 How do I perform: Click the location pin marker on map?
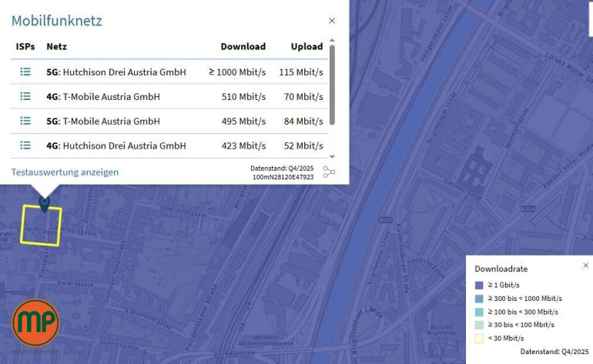(45, 204)
